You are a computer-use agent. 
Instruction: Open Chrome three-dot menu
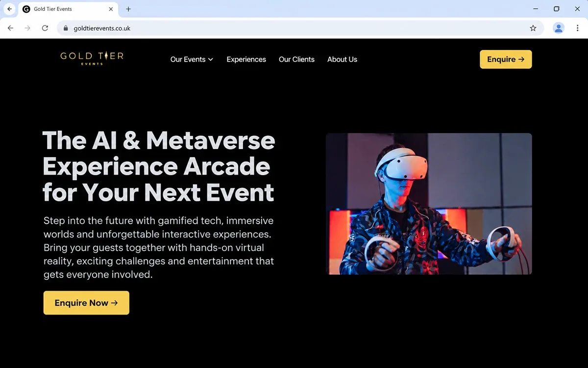577,28
